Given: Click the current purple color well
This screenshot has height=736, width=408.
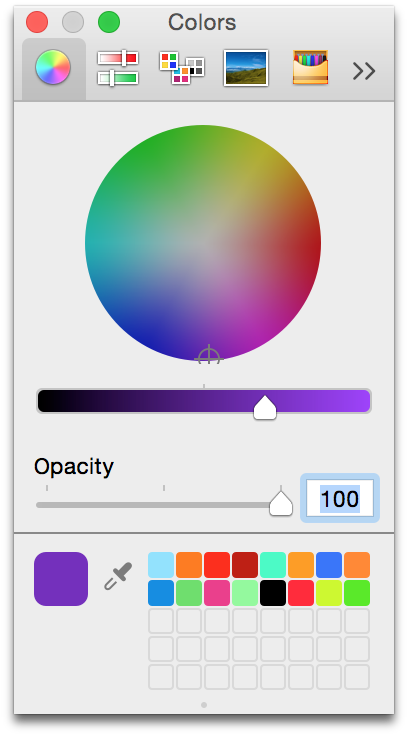Looking at the screenshot, I should 61,579.
